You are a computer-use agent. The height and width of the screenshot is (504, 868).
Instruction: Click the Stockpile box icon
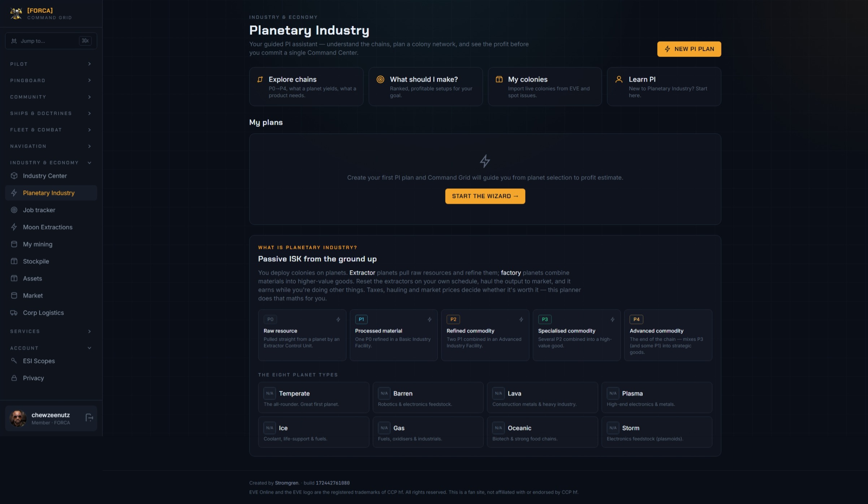coord(14,261)
